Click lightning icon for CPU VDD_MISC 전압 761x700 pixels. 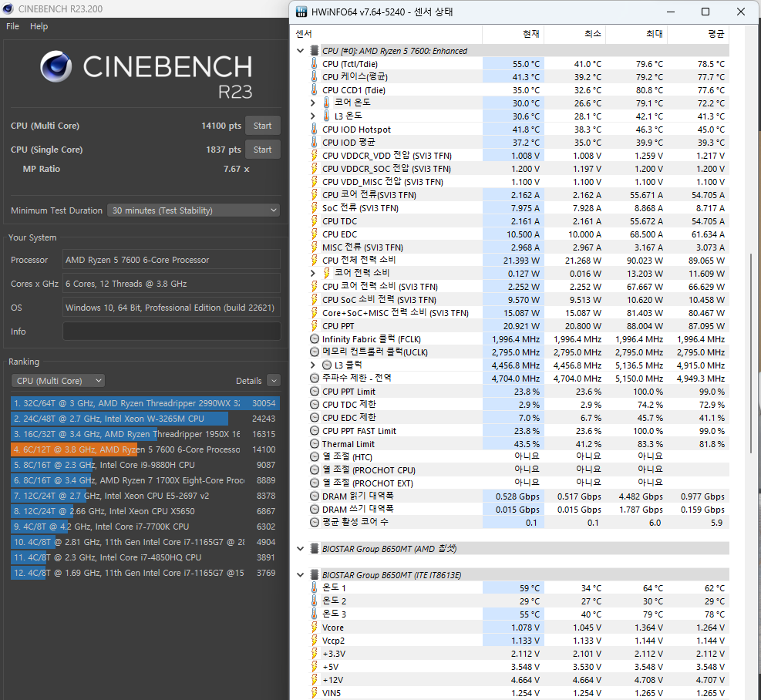[x=314, y=182]
